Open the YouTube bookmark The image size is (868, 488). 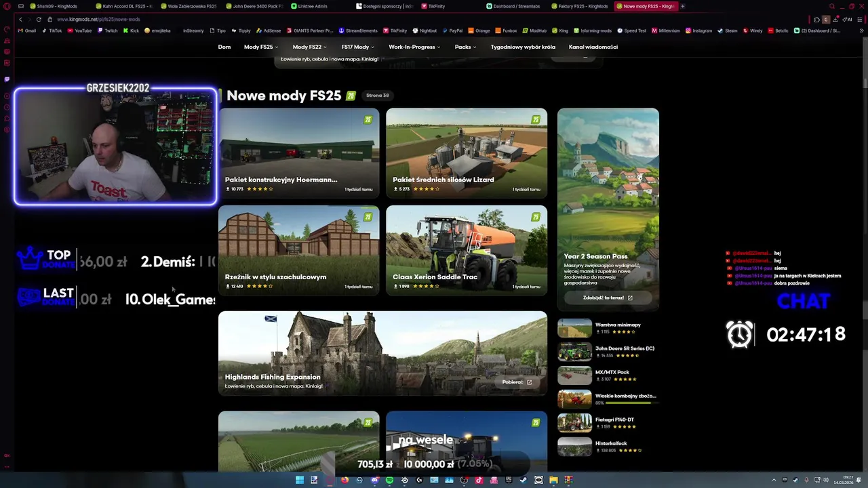(79, 30)
